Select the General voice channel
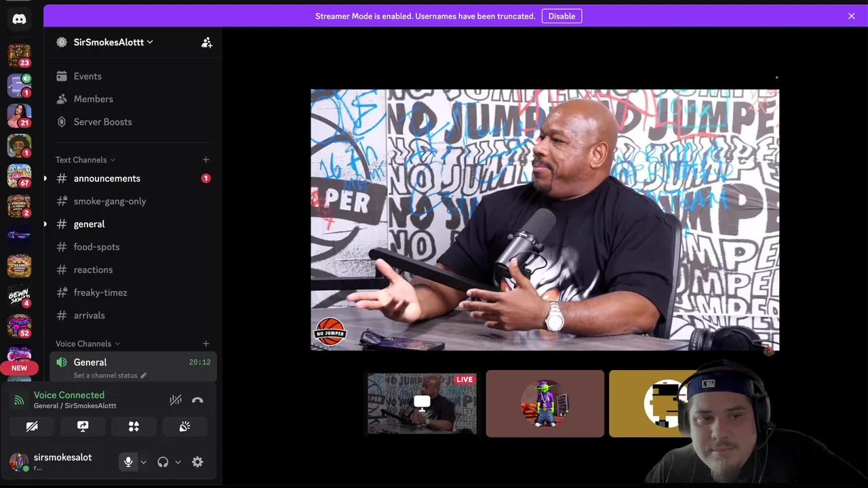This screenshot has height=488, width=868. click(133, 367)
